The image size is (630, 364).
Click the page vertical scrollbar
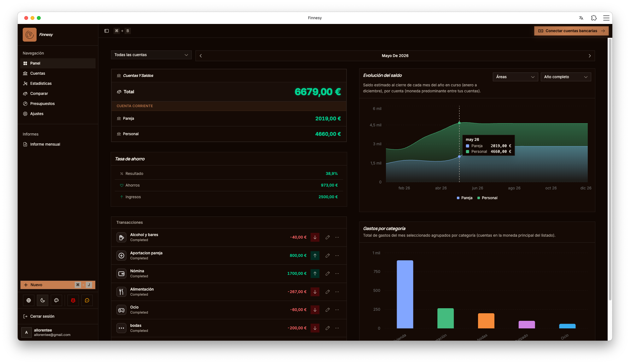point(610,170)
